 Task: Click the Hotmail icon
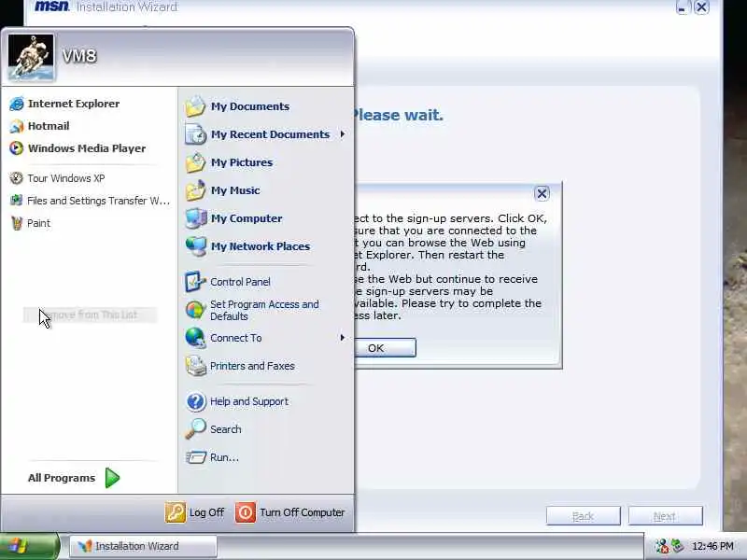pos(16,126)
